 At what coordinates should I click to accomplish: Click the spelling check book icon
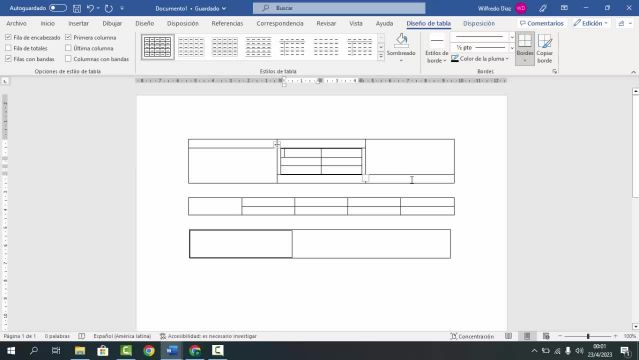[82, 336]
